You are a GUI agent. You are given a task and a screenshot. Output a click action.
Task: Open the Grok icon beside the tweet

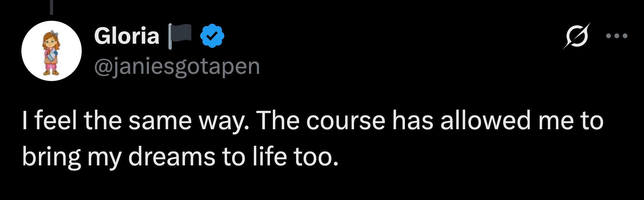576,36
